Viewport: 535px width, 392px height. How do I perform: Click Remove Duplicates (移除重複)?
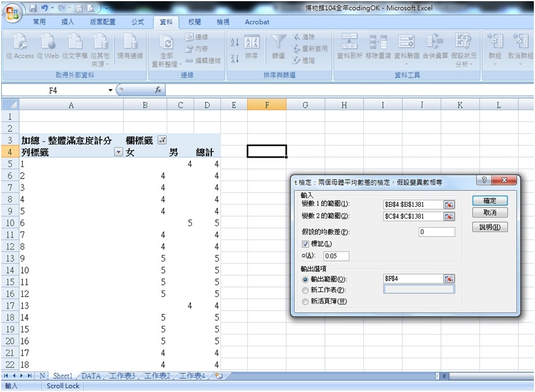pos(378,46)
